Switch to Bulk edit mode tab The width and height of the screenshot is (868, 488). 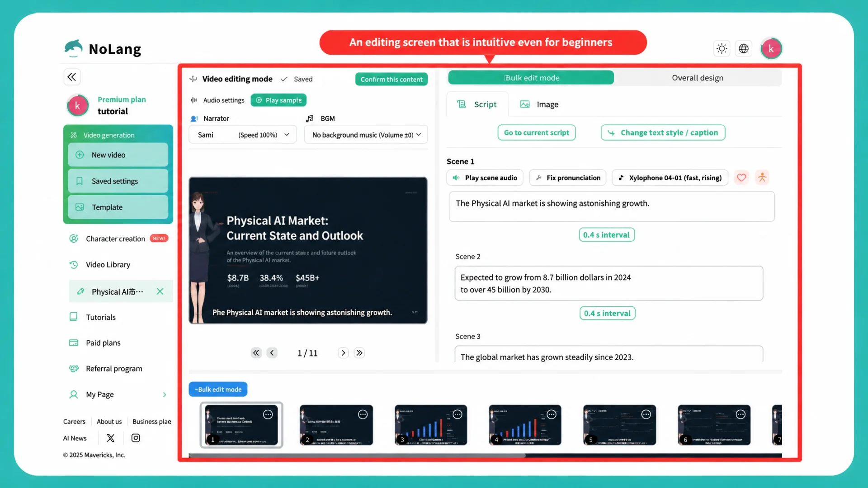(x=531, y=78)
